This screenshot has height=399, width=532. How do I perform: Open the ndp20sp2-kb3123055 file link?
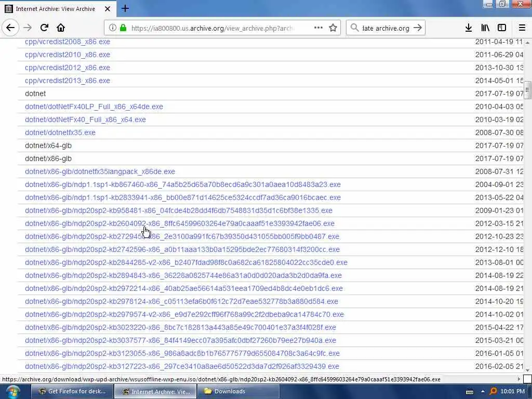tap(182, 353)
